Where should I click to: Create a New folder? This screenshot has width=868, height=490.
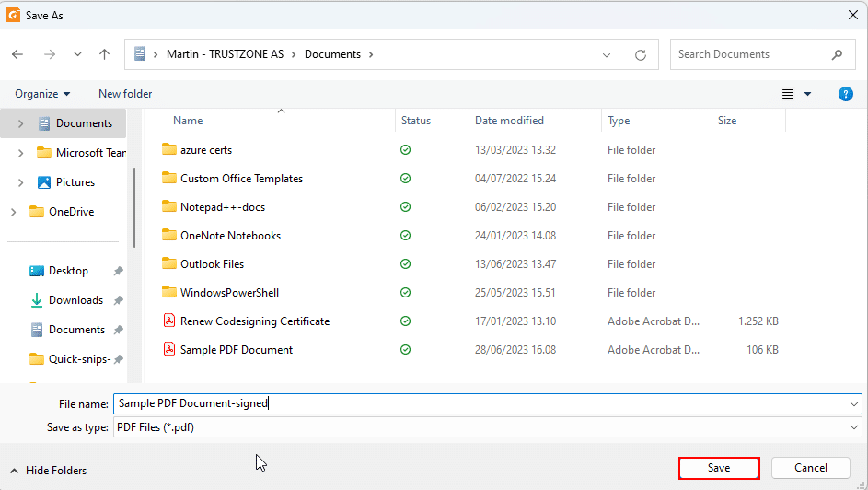(x=125, y=94)
